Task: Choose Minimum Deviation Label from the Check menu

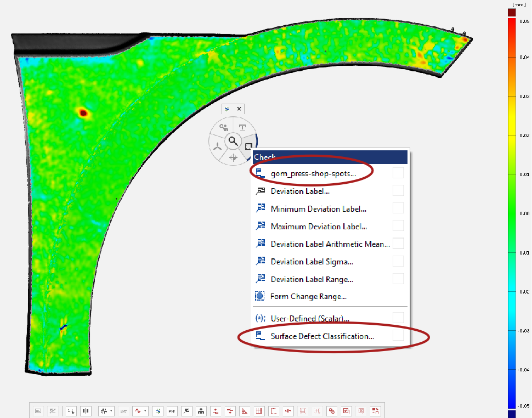Action: click(x=318, y=208)
